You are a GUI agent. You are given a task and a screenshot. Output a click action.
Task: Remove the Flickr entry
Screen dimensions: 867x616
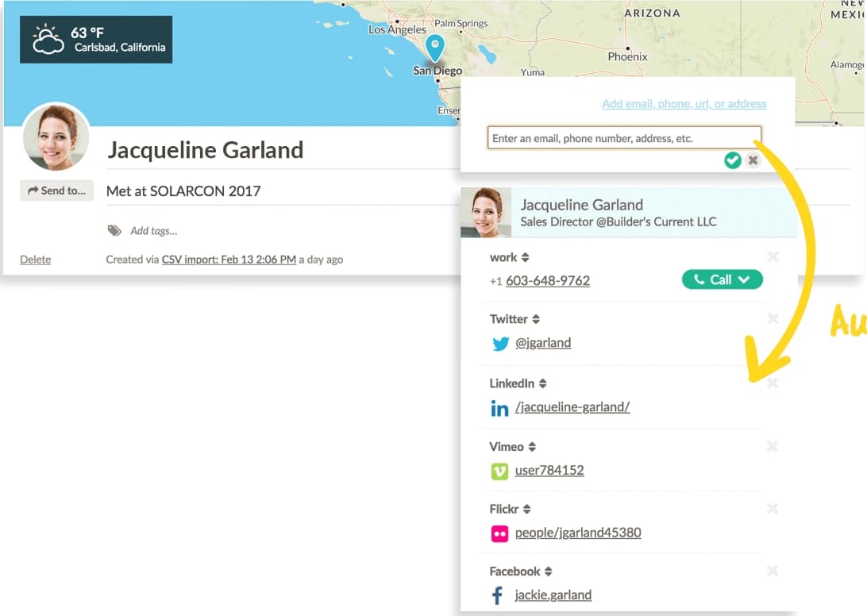pyautogui.click(x=773, y=508)
